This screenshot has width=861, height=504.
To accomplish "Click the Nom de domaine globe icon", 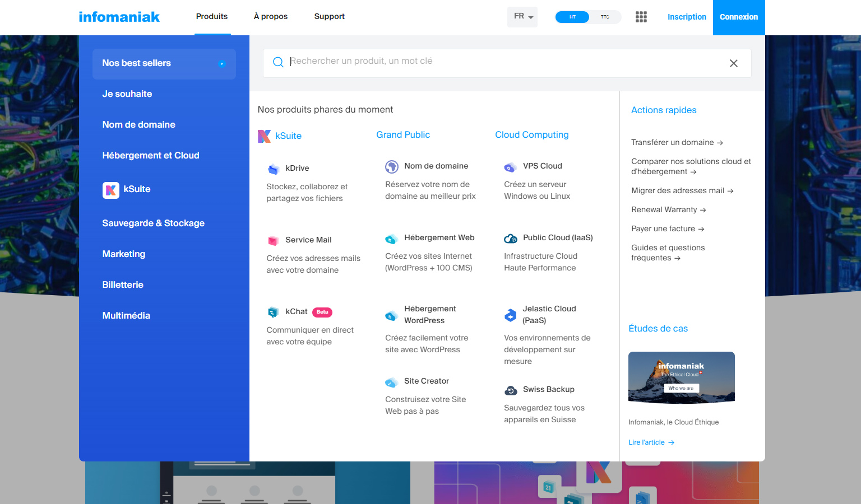I will click(391, 166).
